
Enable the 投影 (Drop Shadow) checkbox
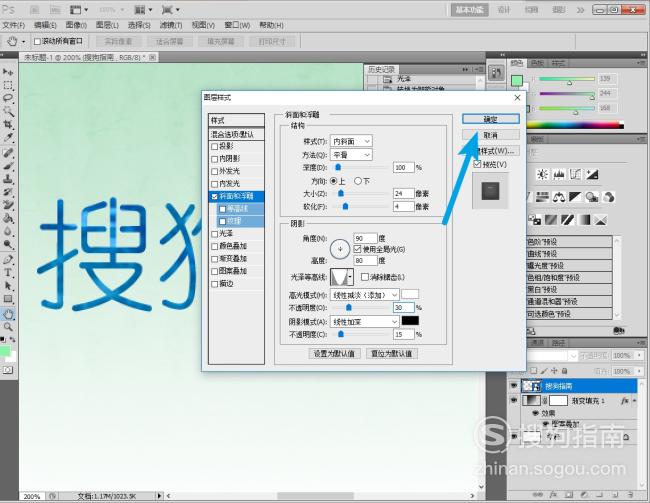pyautogui.click(x=214, y=146)
